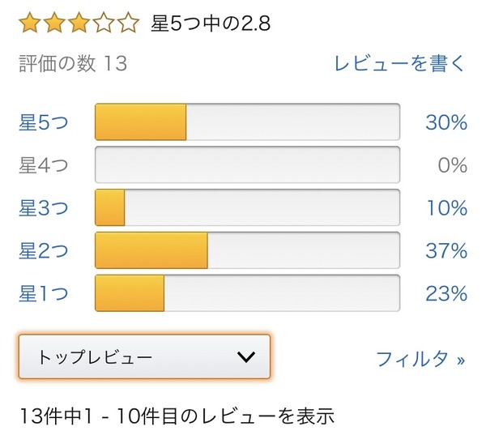Select the 星1つ reviews link

44,293
